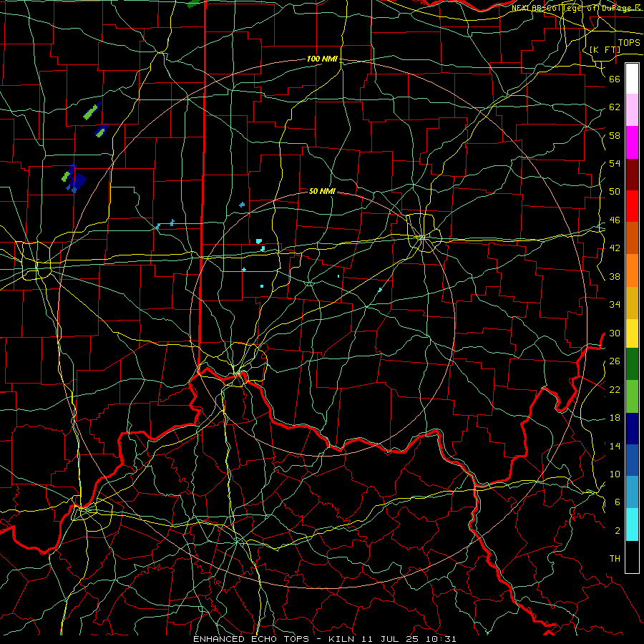Click the '18' legend value

(x=615, y=418)
